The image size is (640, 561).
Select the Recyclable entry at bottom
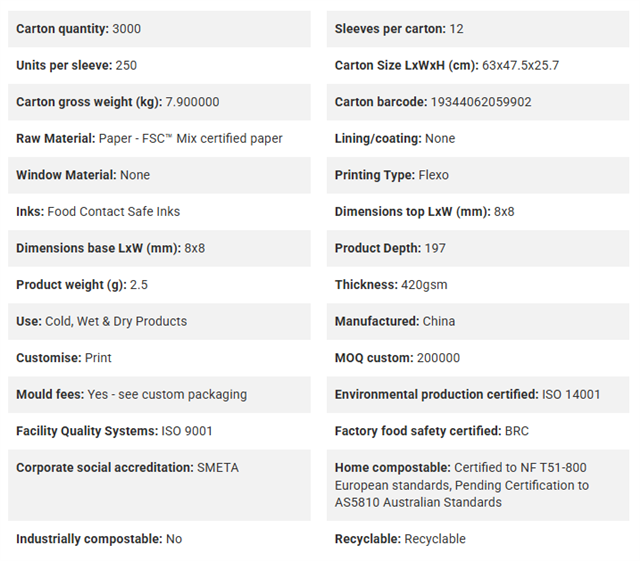click(400, 539)
